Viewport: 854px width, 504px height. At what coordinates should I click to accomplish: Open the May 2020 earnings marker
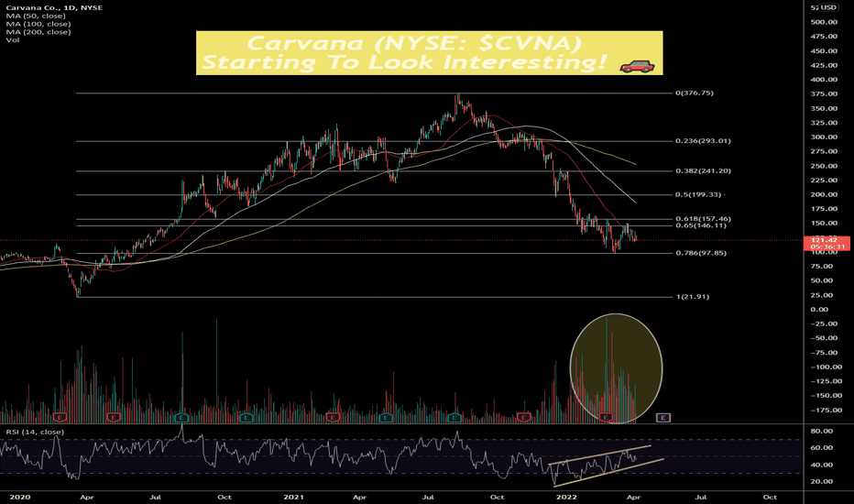click(x=114, y=417)
